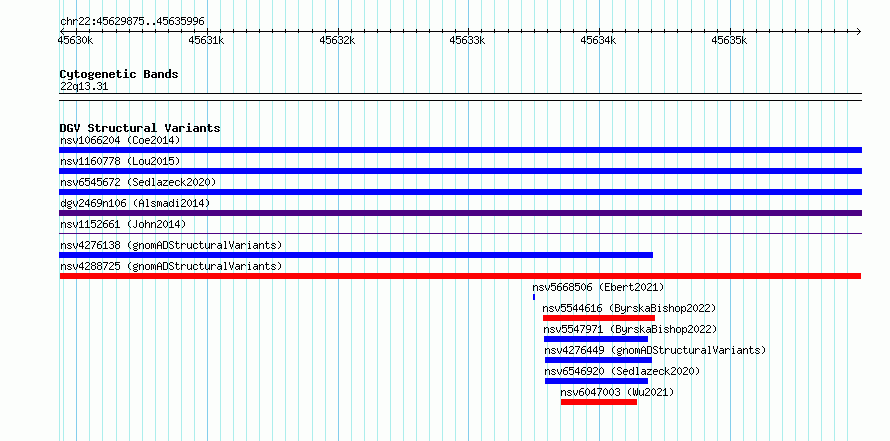Image resolution: width=890 pixels, height=441 pixels.
Task: Select the blue bar under nsv5547971
Action: pyautogui.click(x=596, y=339)
